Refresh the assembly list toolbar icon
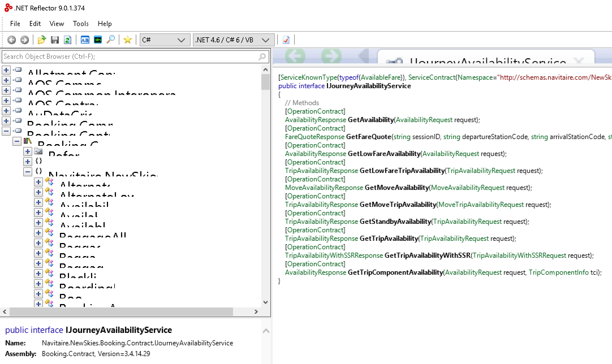 (68, 40)
